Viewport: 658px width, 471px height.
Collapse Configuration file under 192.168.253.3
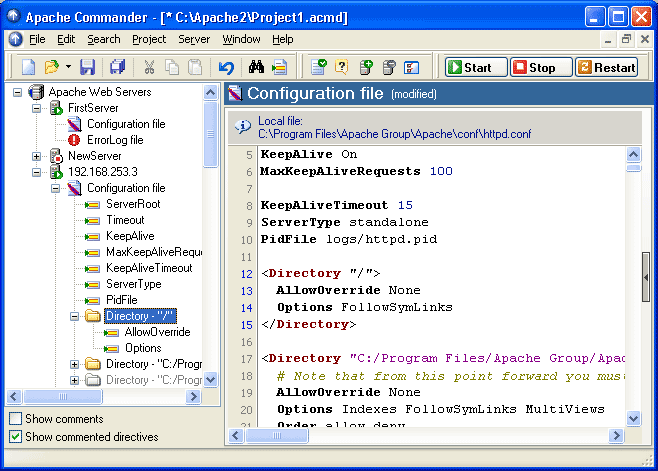click(x=55, y=188)
